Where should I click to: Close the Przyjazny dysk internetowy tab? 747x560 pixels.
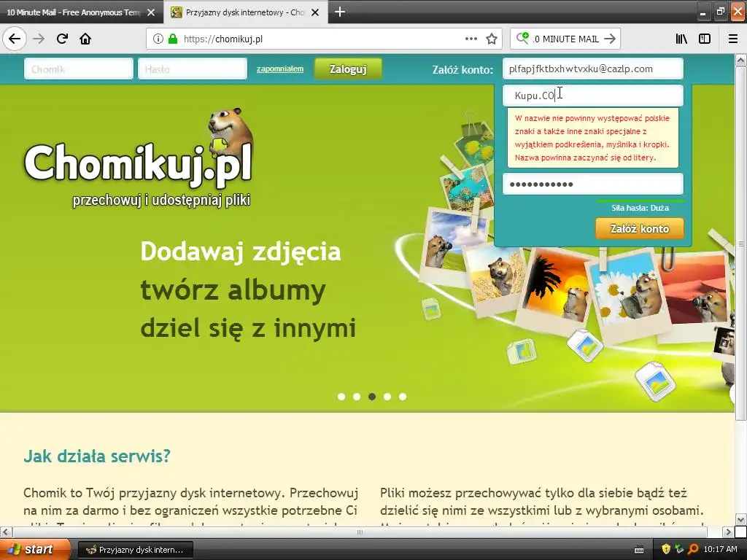[315, 12]
